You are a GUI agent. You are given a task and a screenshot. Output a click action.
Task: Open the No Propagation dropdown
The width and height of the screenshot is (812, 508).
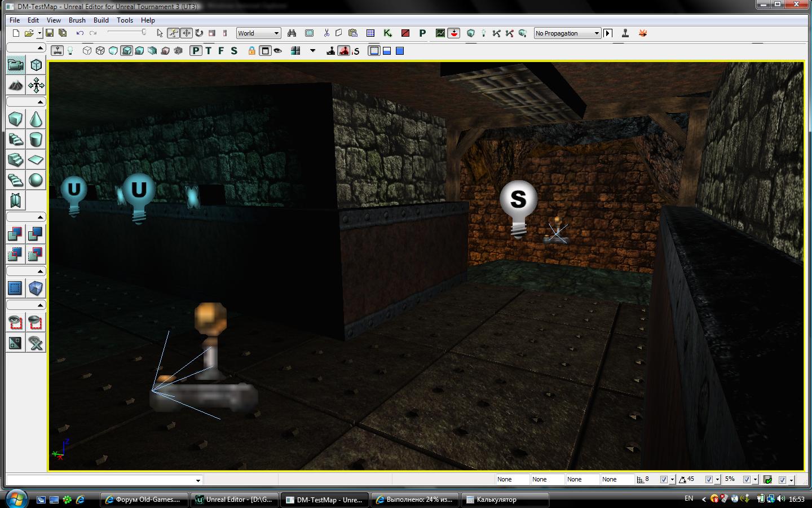coord(567,33)
